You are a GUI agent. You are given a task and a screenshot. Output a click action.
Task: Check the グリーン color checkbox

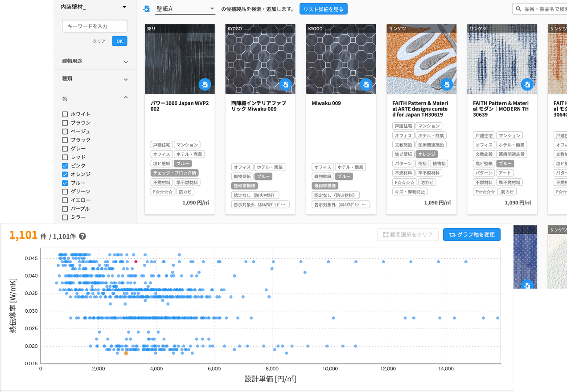[65, 192]
